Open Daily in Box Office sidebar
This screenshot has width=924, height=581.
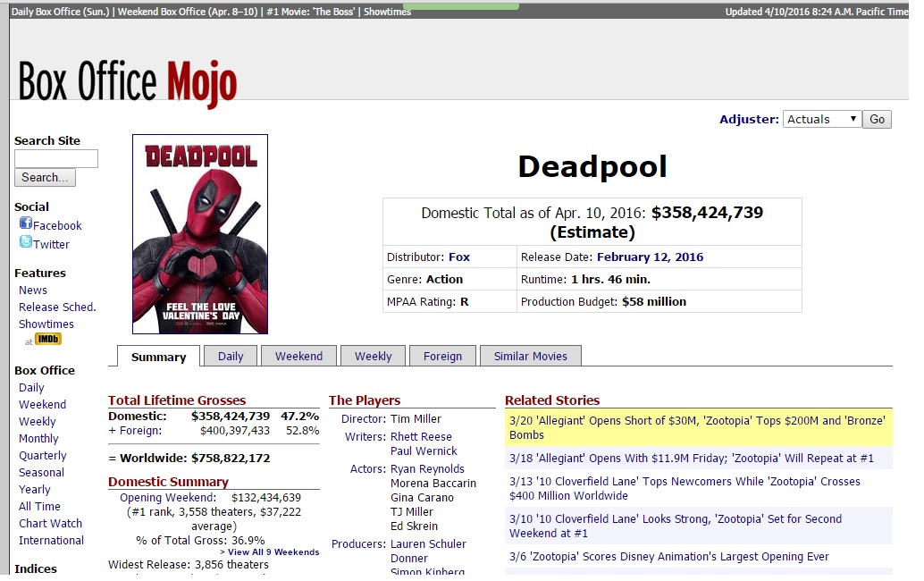tap(31, 388)
